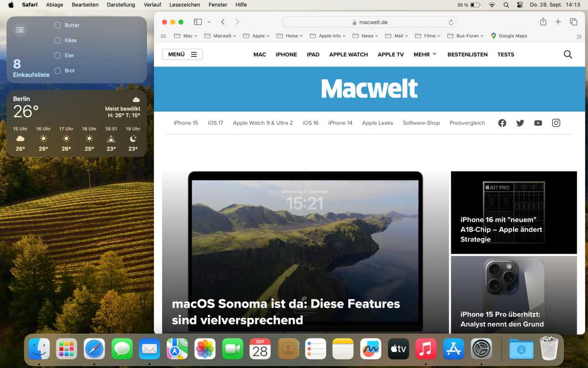
Task: Open Macwelt's YouTube channel icon
Action: 538,123
